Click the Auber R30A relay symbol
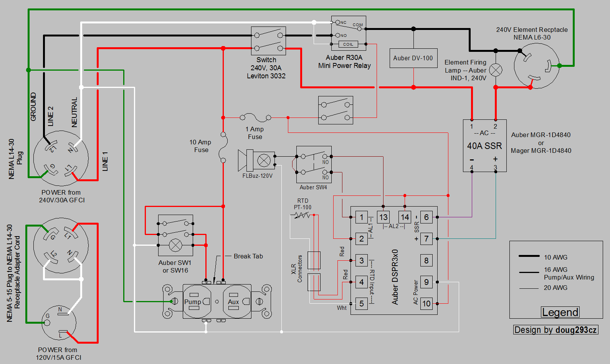The height and width of the screenshot is (364, 610). pyautogui.click(x=349, y=33)
